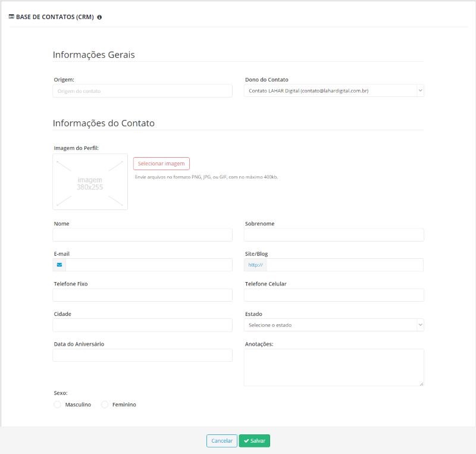
Task: Focus the Telefone Celular field
Action: [334, 295]
